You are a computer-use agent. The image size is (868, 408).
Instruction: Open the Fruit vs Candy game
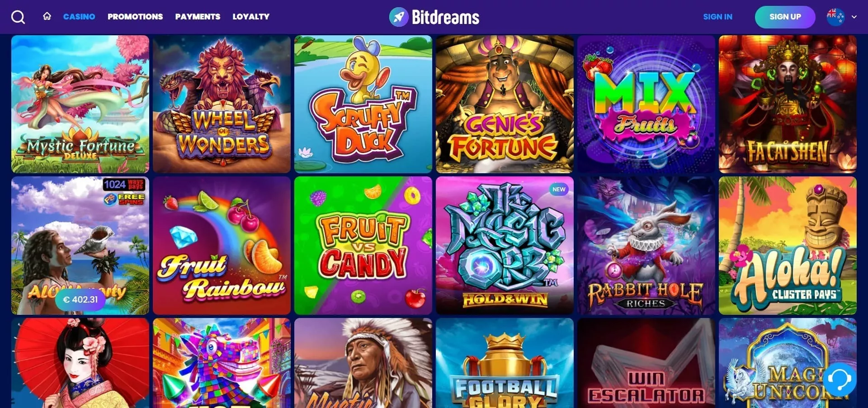(x=363, y=246)
